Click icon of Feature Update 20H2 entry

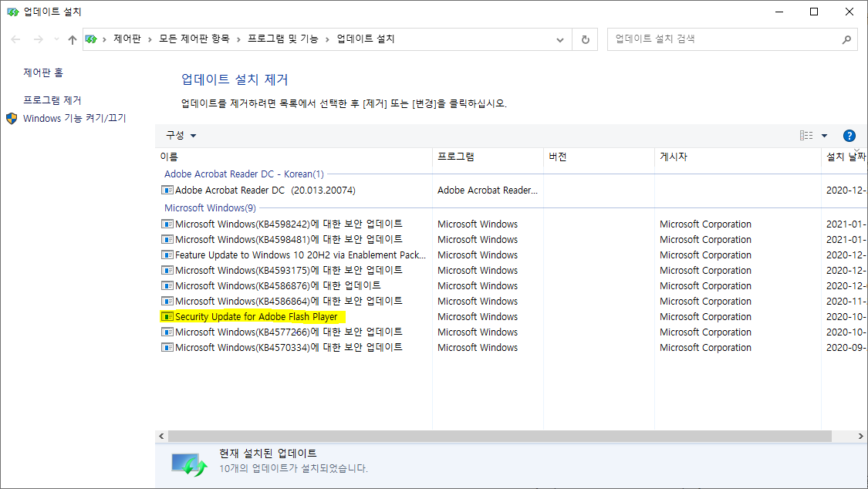[167, 255]
